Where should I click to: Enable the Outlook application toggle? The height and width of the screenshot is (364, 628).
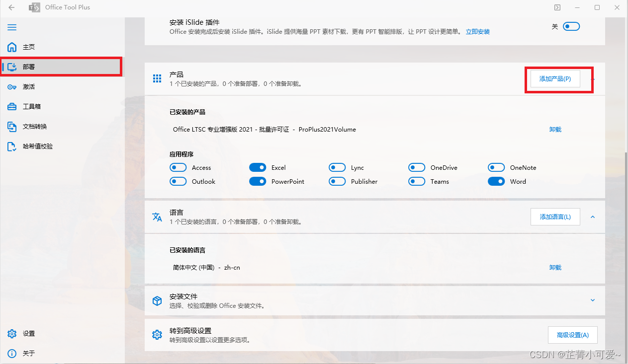click(x=178, y=182)
